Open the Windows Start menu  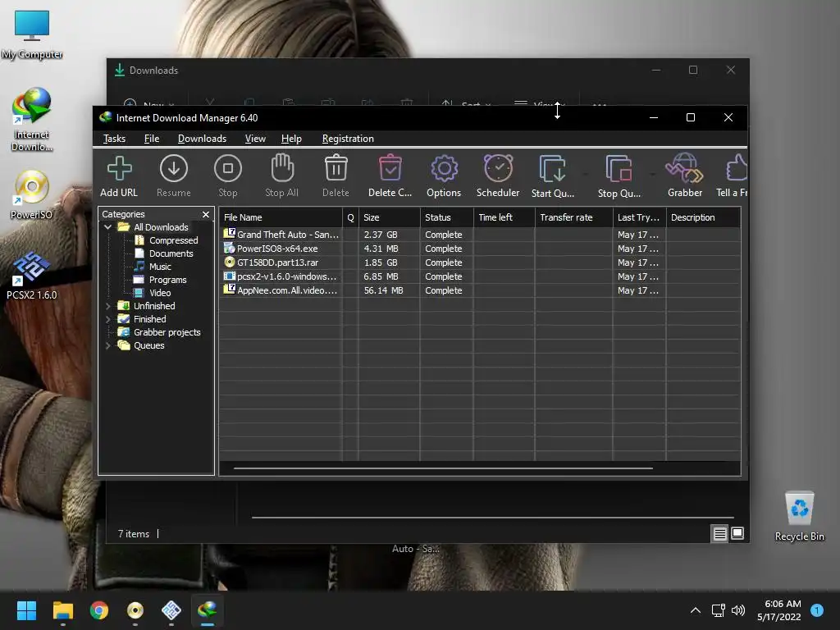(26, 610)
